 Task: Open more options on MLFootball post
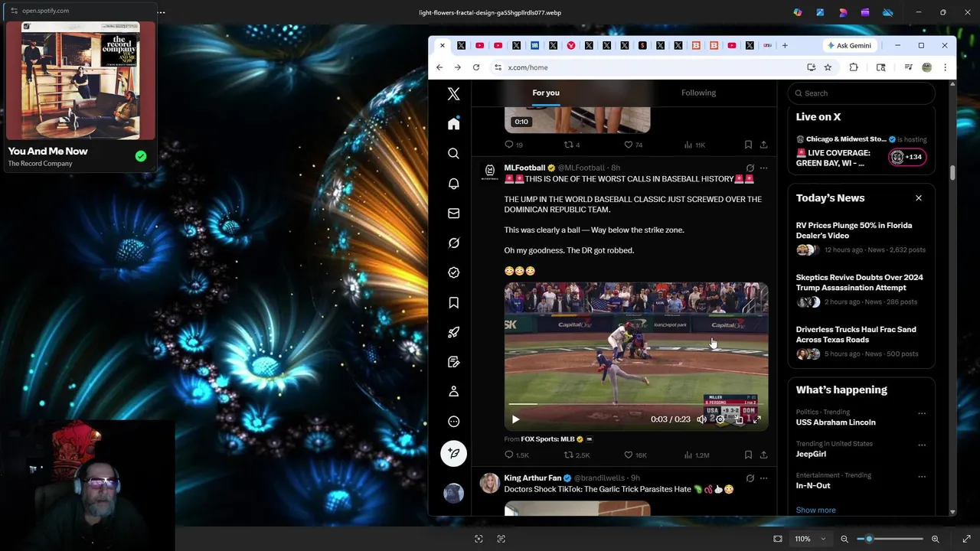click(x=763, y=168)
